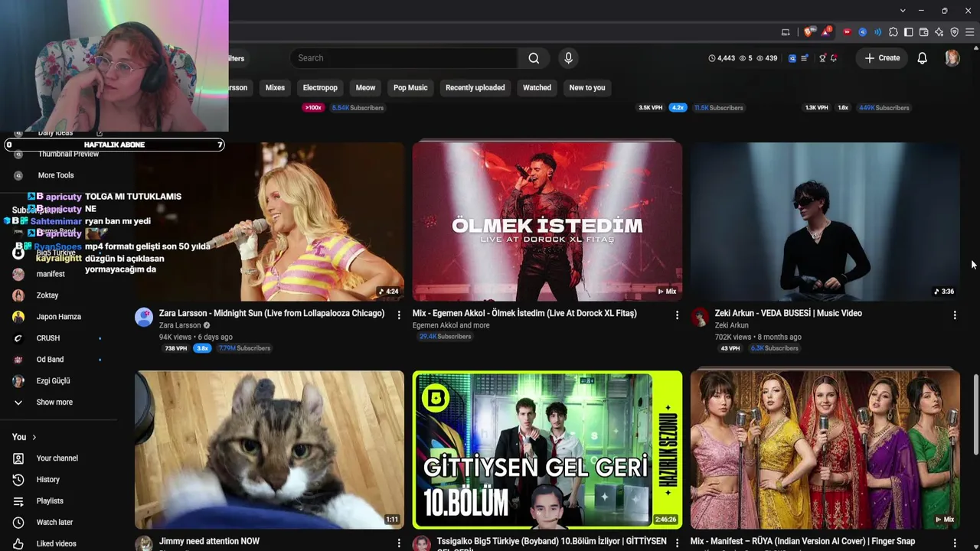Open the Ezgi Güçlü subscription channel
The width and height of the screenshot is (980, 551).
tap(54, 381)
